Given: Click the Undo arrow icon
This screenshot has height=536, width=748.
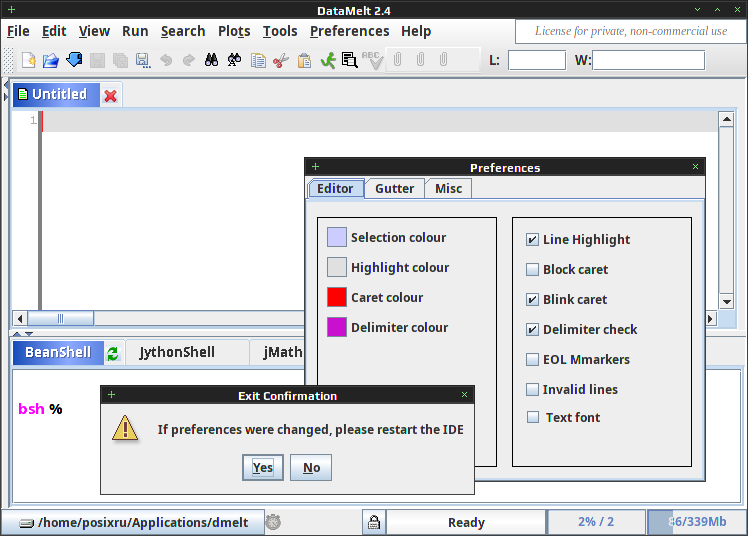Looking at the screenshot, I should [166, 61].
